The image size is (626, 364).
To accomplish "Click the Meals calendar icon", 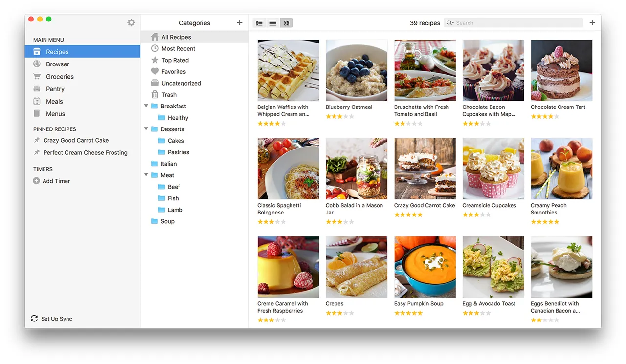I will click(x=37, y=101).
